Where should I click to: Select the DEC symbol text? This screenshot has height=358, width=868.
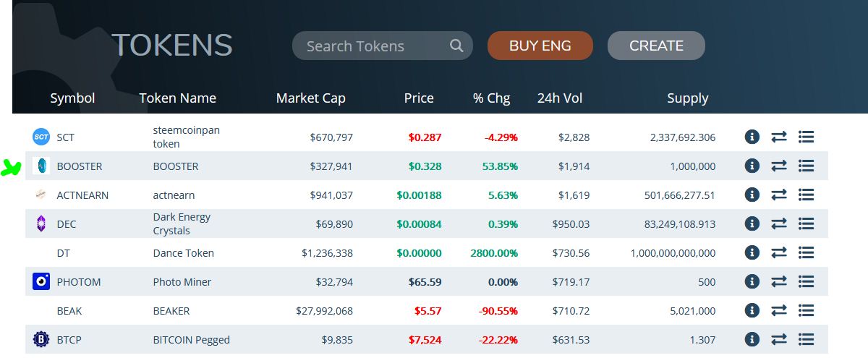point(67,224)
